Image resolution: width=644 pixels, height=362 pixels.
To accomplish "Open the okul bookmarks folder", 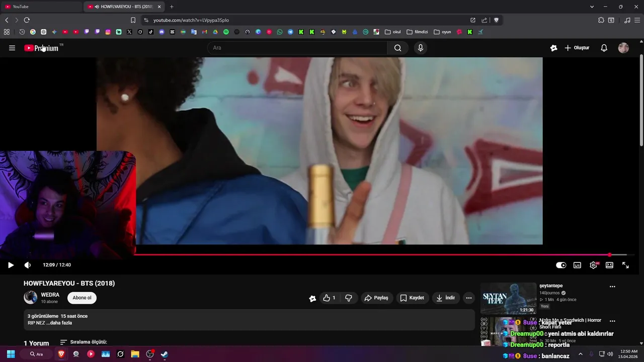I will point(392,32).
